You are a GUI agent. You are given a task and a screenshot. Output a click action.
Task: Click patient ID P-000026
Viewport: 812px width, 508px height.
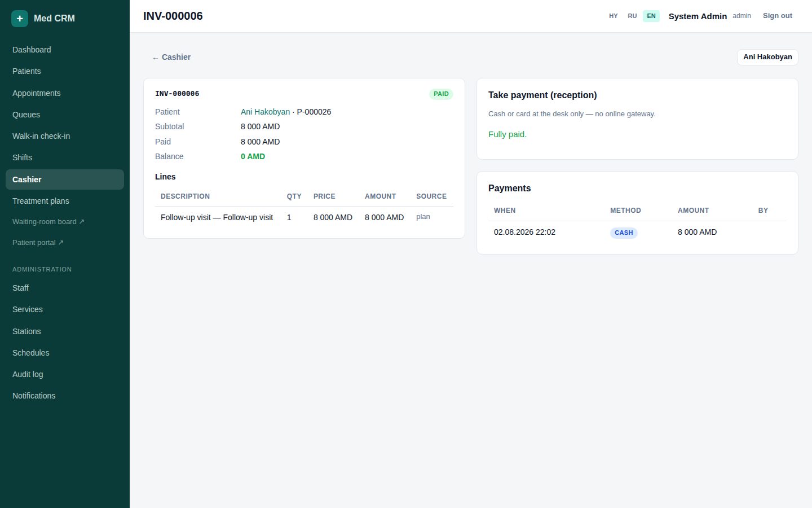pos(314,112)
